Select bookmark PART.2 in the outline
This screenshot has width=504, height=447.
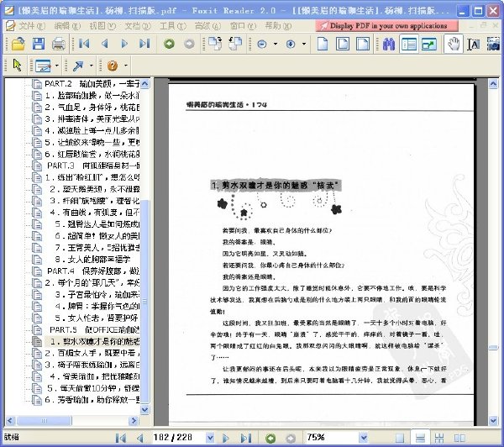tap(92, 84)
